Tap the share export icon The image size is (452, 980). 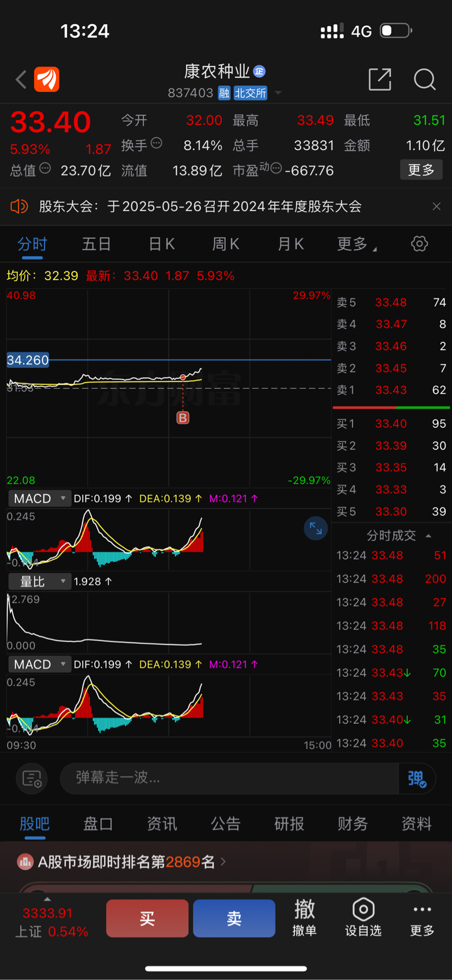380,79
